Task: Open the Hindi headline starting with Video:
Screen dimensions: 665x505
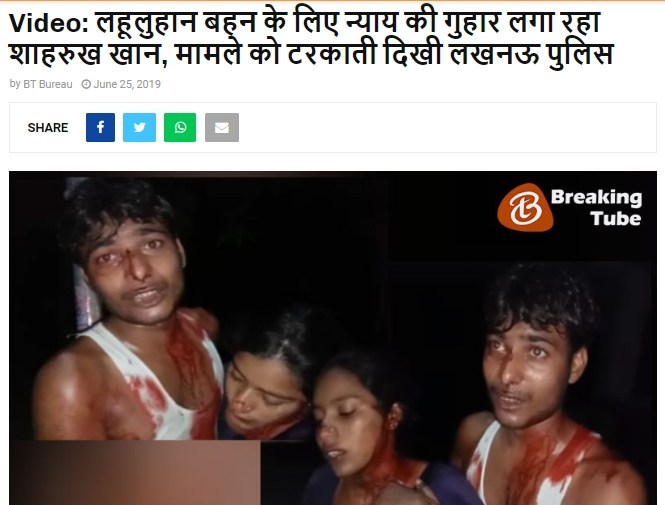Action: pyautogui.click(x=311, y=38)
